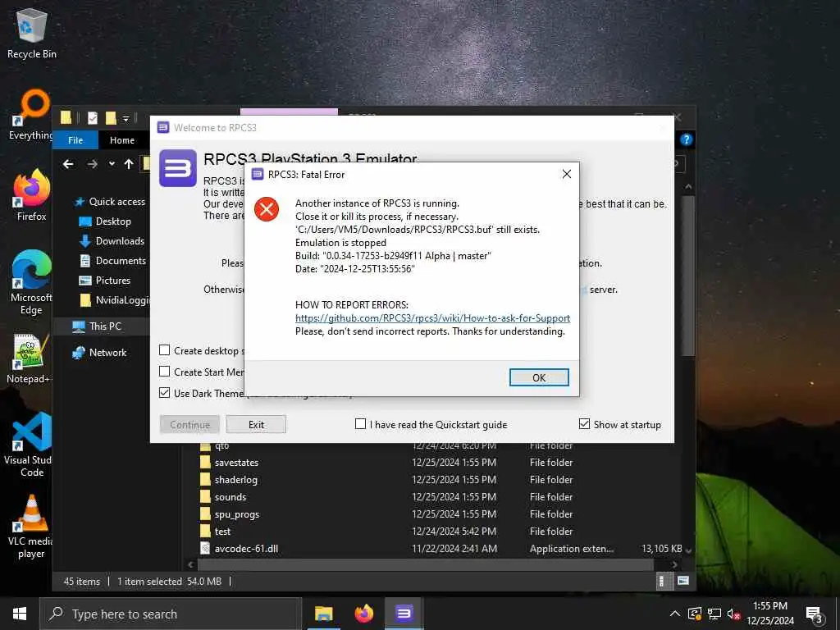Close the RPCS3 Fatal Error dialog

(x=566, y=174)
